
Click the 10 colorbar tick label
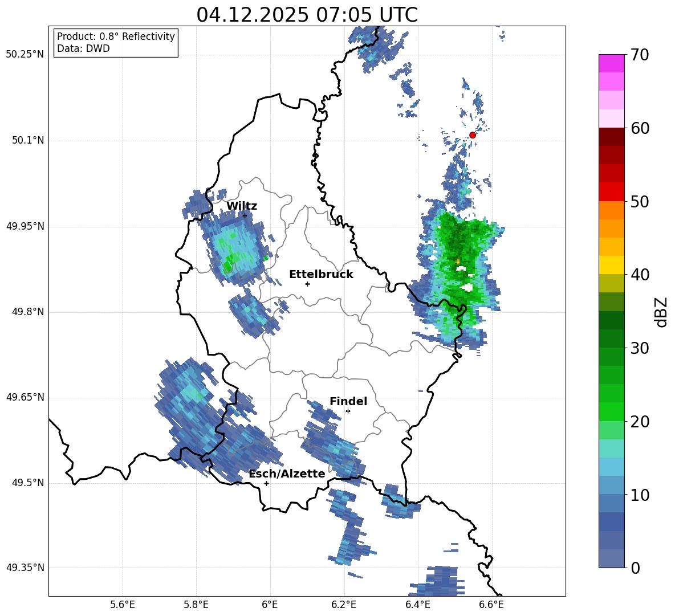pyautogui.click(x=640, y=495)
